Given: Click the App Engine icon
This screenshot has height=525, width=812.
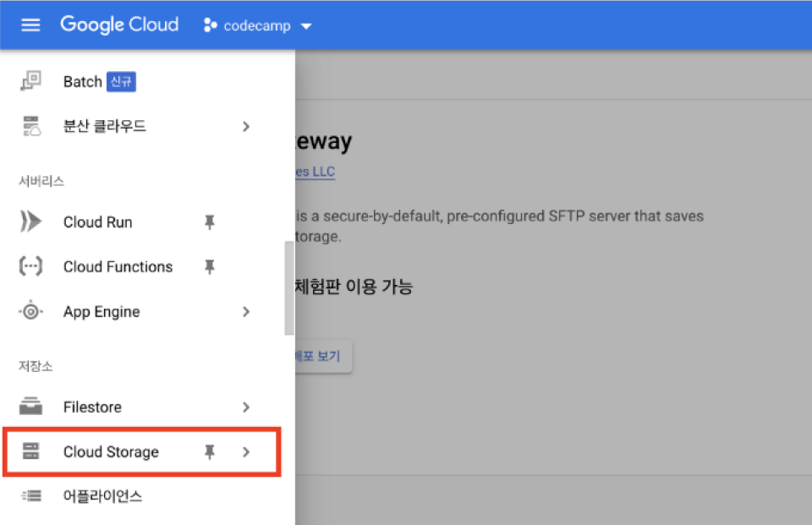Looking at the screenshot, I should coord(30,311).
